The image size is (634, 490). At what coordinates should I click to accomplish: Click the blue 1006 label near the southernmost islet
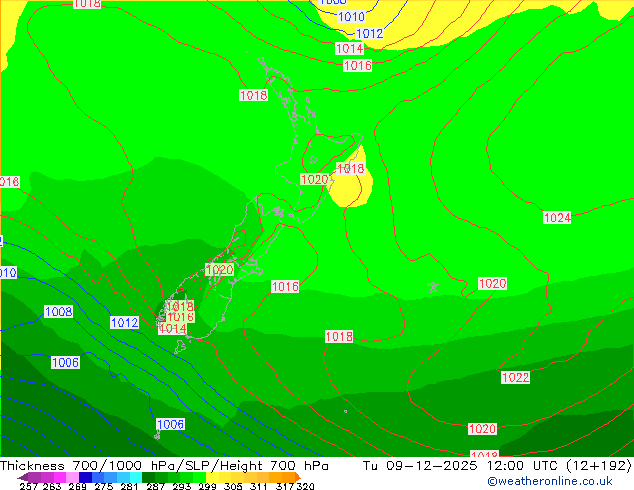171,425
